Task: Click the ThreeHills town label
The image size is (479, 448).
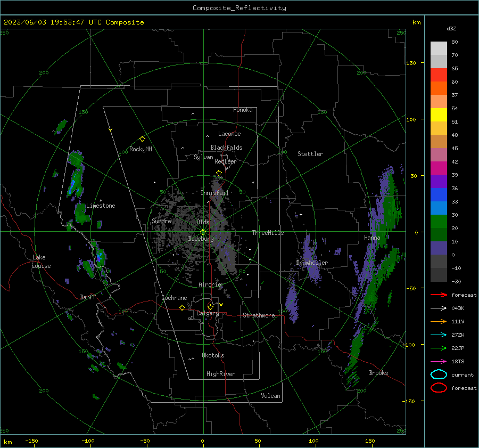Action: pos(268,233)
